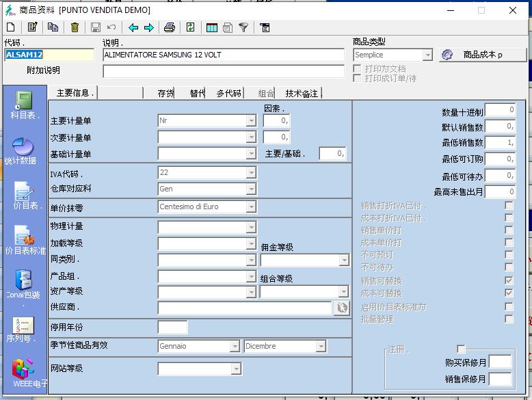This screenshot has height=400, width=532.
Task: Open 主要计量单 Nr dropdown
Action: pos(251,120)
